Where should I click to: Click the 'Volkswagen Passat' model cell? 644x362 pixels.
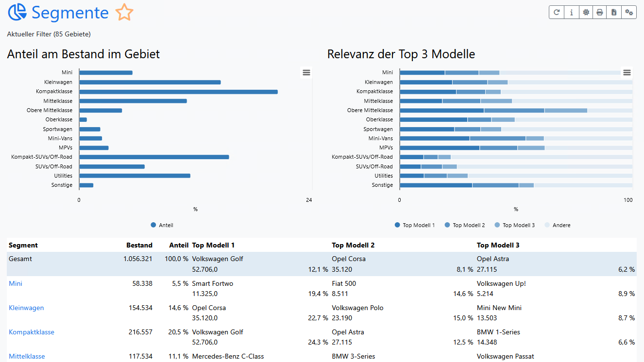pyautogui.click(x=506, y=356)
